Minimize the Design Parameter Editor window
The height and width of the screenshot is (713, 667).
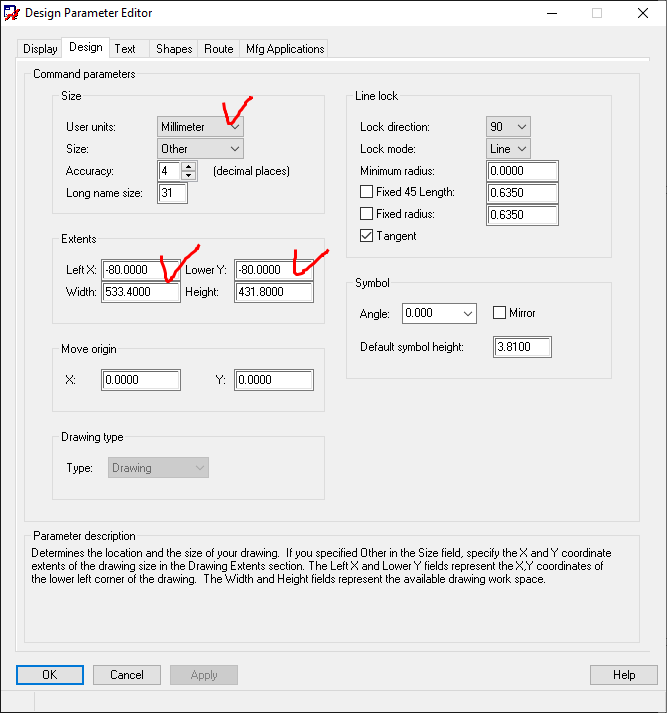[552, 13]
